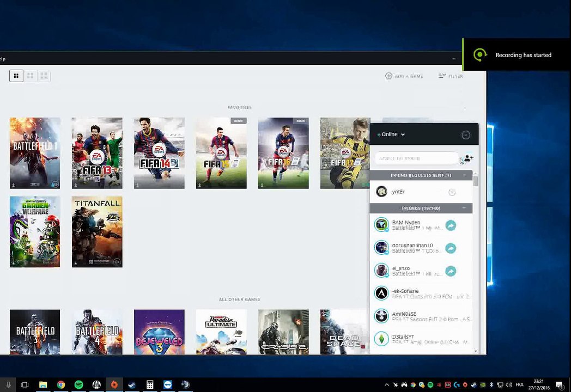
Task: Click the Task View button
Action: pyautogui.click(x=25, y=385)
